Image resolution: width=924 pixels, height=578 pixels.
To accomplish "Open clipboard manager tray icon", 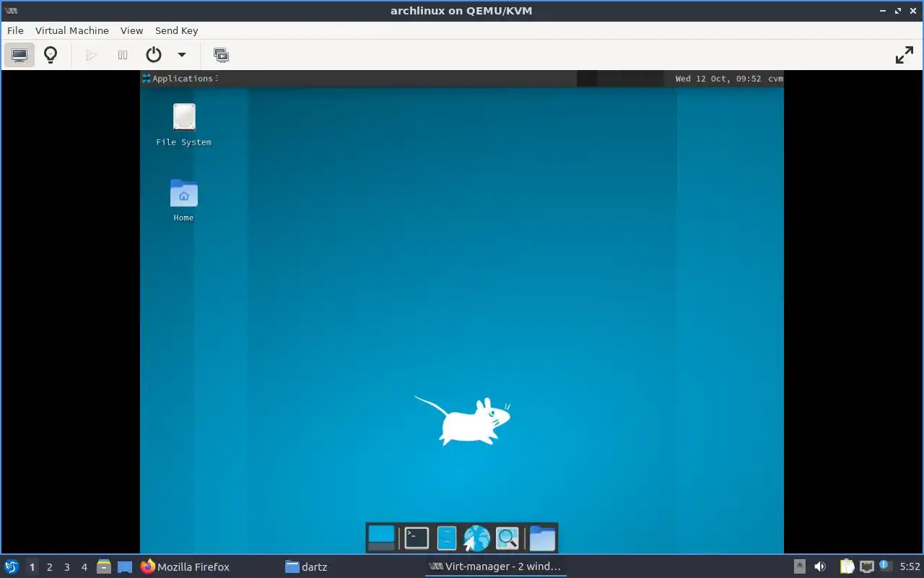I will 847,566.
